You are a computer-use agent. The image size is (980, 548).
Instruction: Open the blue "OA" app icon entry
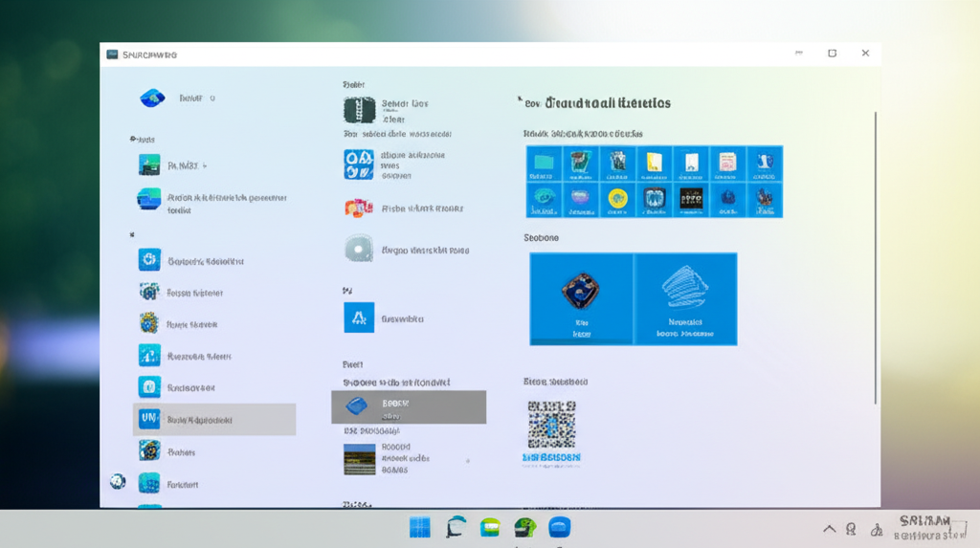pos(359,164)
